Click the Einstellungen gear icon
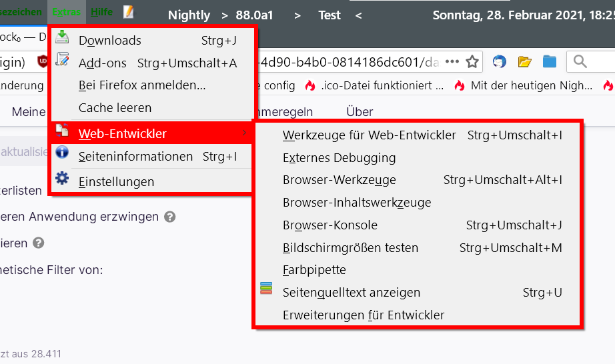The width and height of the screenshot is (615, 364). [62, 178]
